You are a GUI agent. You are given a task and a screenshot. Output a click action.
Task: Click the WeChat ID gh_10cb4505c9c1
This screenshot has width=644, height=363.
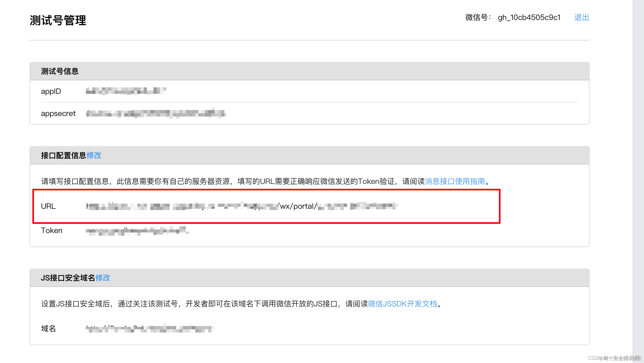(529, 18)
